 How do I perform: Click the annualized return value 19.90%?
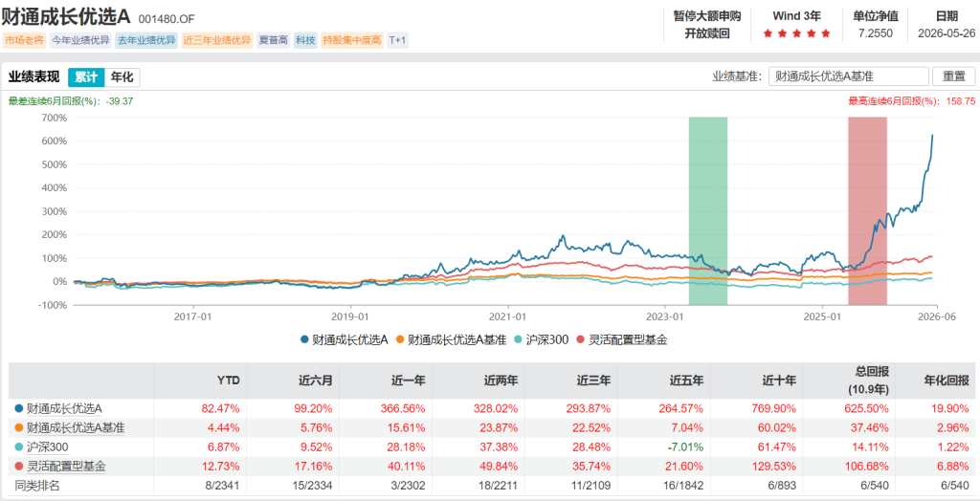(x=950, y=408)
